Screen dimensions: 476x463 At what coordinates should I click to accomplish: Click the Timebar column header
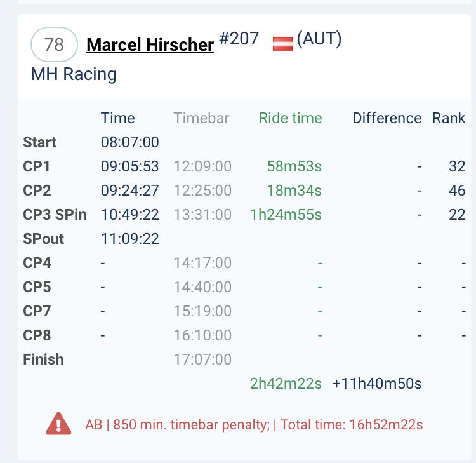tap(201, 118)
